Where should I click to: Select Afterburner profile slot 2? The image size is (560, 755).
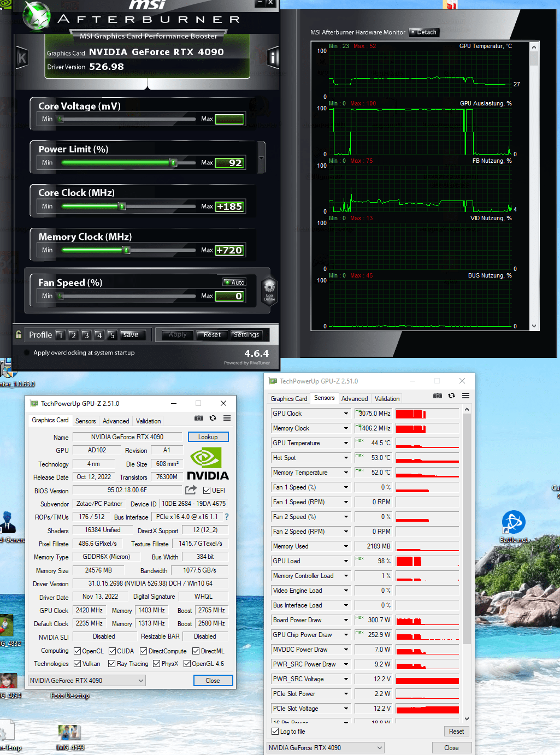pos(73,335)
